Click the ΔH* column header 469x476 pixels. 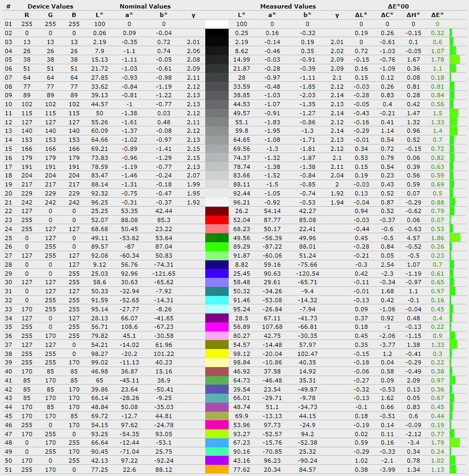pos(413,15)
